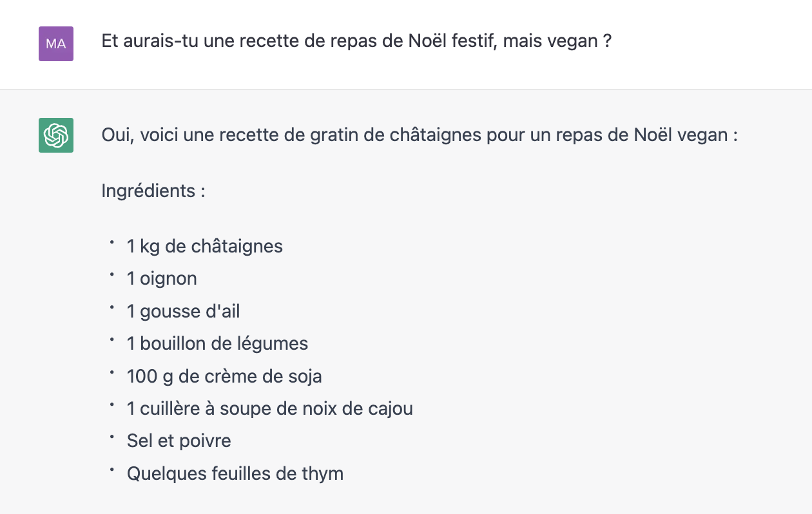Click the bullet before "Sel et poivre"
The height and width of the screenshot is (514, 812).
pyautogui.click(x=111, y=438)
